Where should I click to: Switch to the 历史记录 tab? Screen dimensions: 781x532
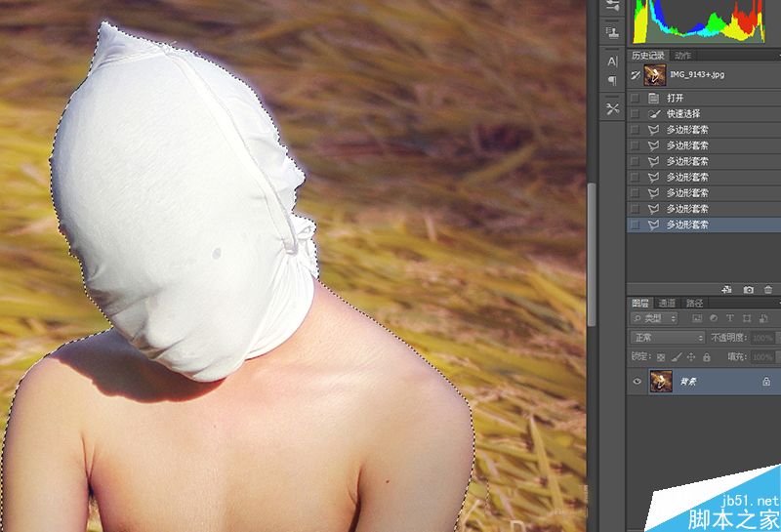pyautogui.click(x=647, y=56)
